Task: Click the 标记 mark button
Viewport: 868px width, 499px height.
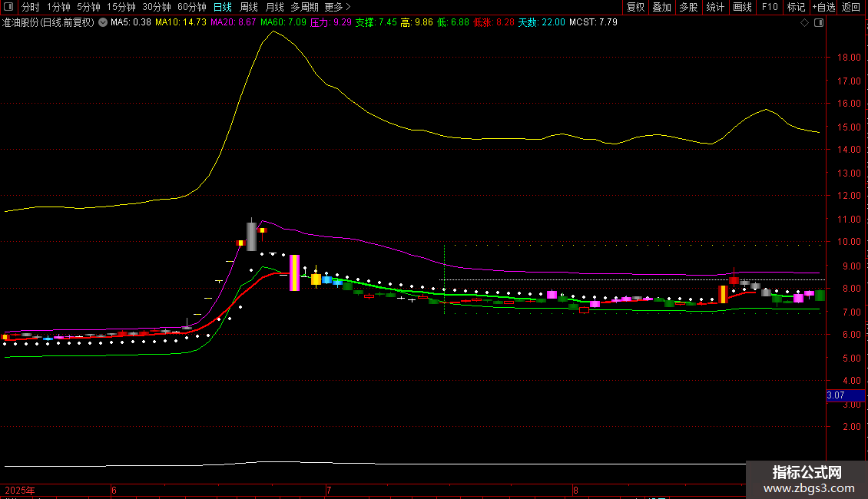Action: (x=796, y=7)
